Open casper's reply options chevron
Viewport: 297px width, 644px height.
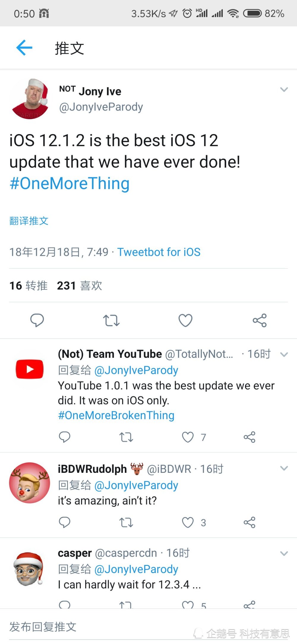click(x=284, y=553)
